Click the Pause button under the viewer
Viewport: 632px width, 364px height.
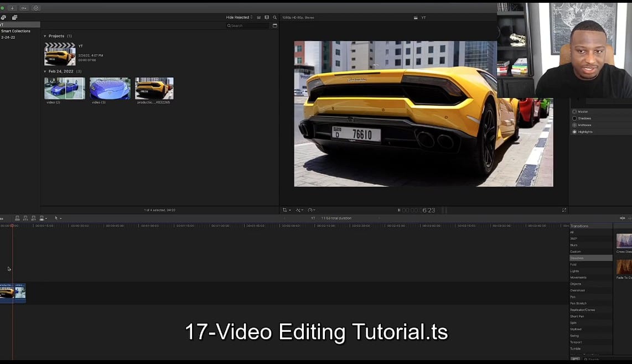(400, 210)
